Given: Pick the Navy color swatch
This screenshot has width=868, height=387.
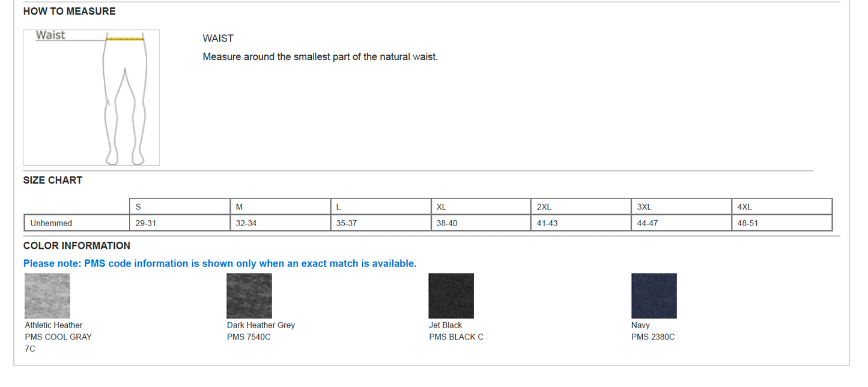Looking at the screenshot, I should [654, 296].
